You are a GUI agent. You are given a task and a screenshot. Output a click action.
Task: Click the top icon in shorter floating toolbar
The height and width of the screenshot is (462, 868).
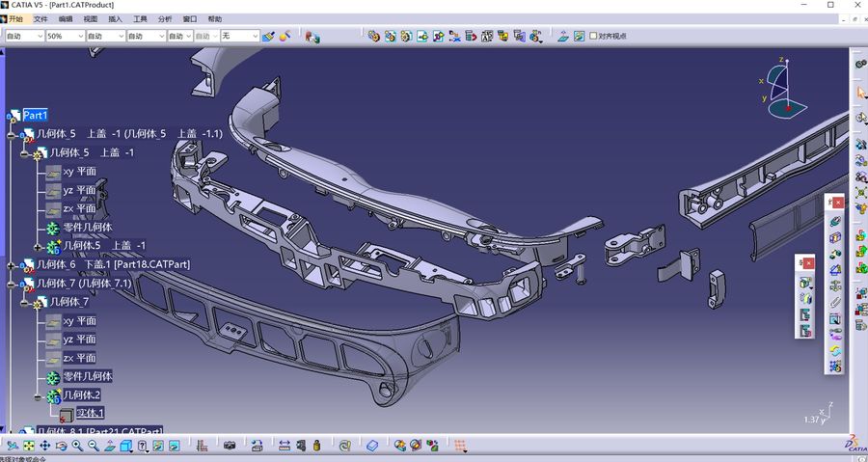click(805, 283)
